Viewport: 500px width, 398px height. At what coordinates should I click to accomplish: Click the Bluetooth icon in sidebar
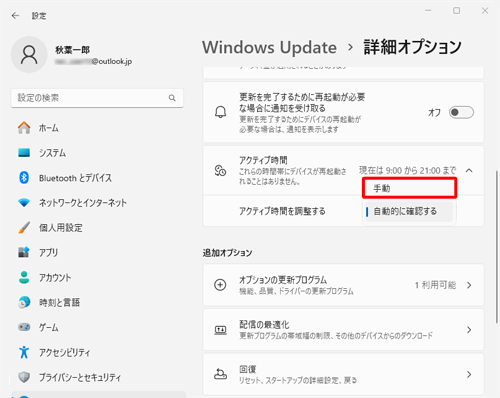point(24,178)
